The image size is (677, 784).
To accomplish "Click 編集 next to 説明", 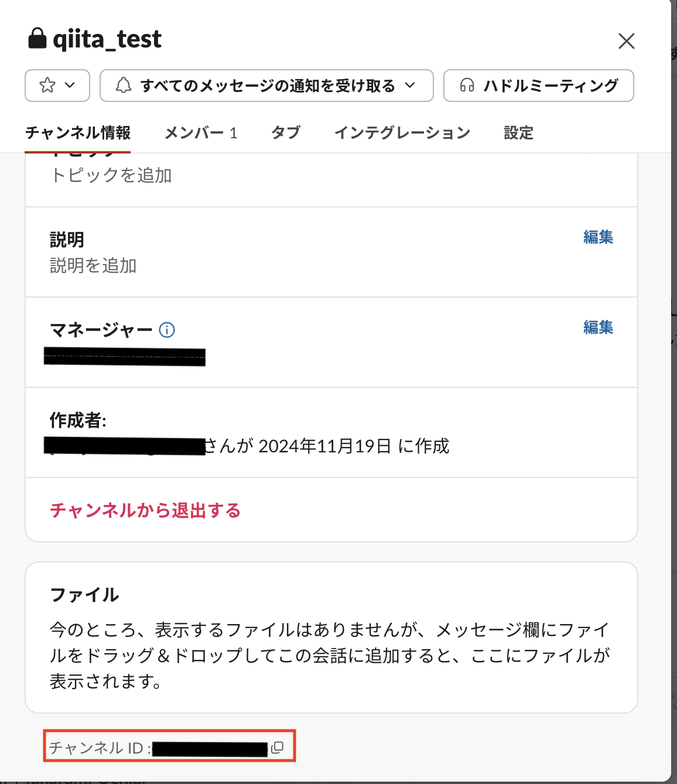I will (598, 237).
